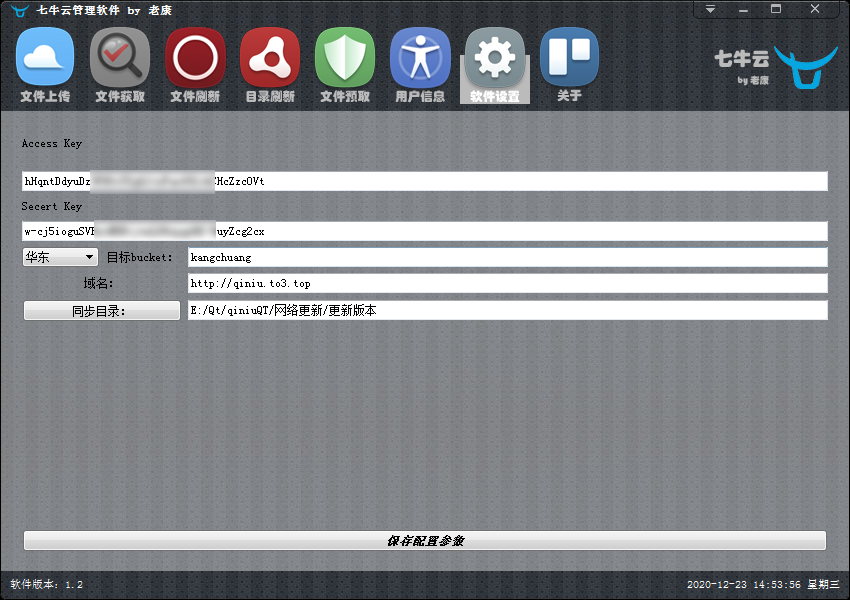Click the Secert Key label

51,207
